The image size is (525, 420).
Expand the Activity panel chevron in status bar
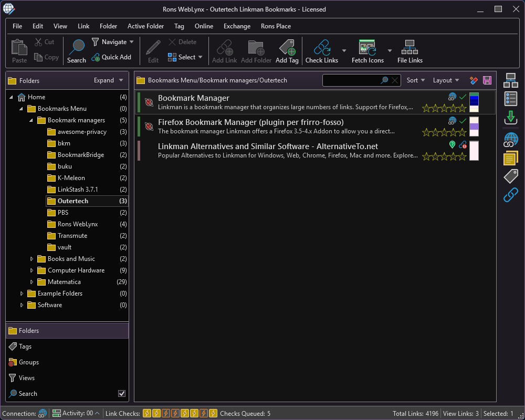97,413
